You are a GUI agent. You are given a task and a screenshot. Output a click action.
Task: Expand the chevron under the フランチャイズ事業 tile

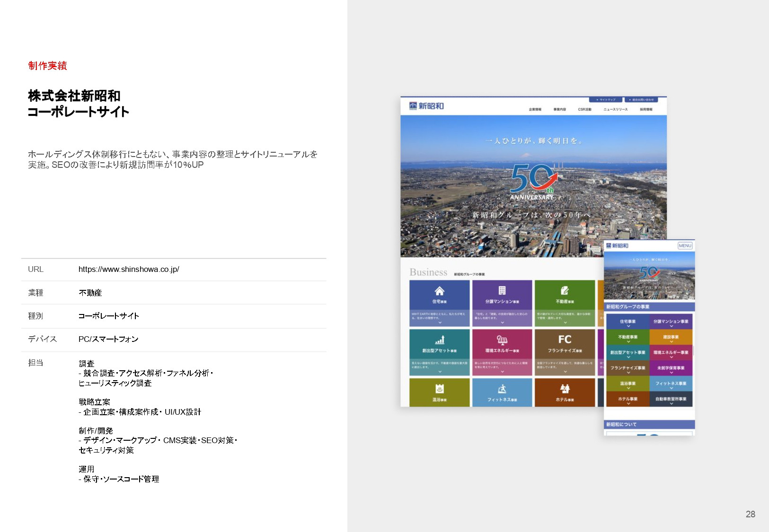click(x=565, y=372)
